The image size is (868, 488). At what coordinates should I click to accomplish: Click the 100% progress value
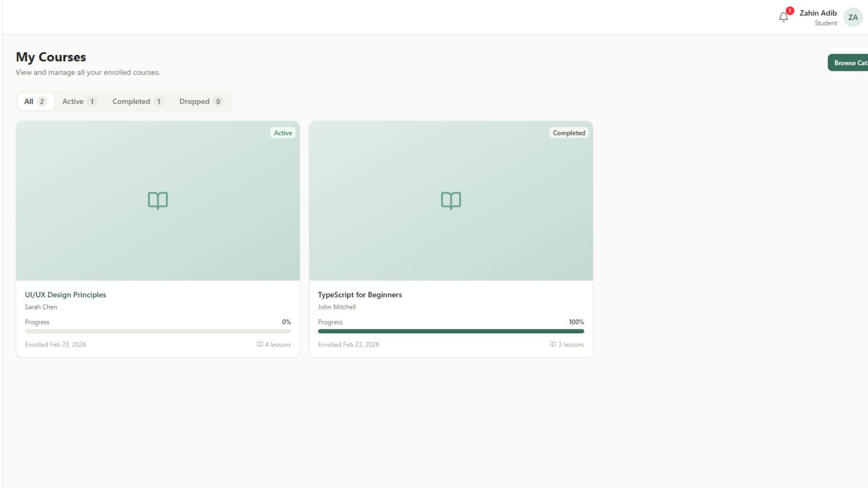pos(576,322)
